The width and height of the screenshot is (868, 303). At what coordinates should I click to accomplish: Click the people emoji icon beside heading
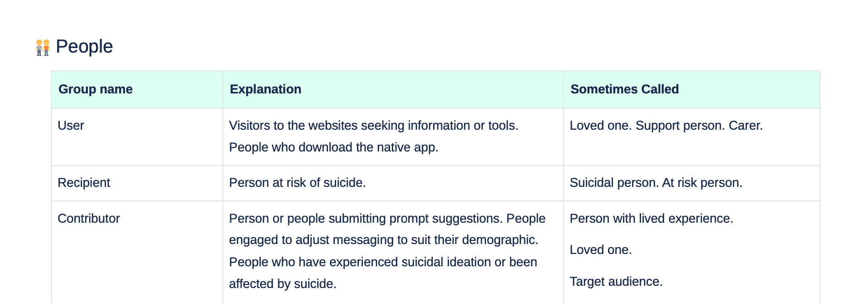pos(43,47)
